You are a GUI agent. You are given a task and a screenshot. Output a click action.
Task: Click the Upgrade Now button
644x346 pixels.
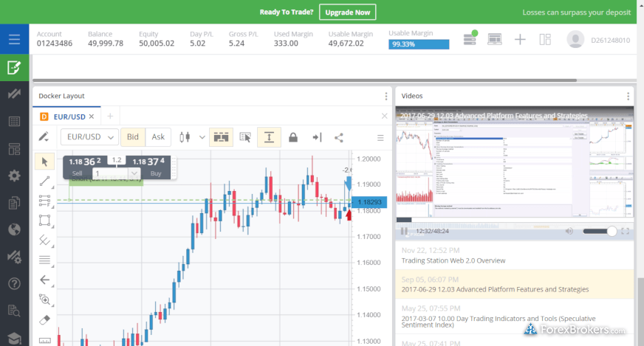coord(347,13)
